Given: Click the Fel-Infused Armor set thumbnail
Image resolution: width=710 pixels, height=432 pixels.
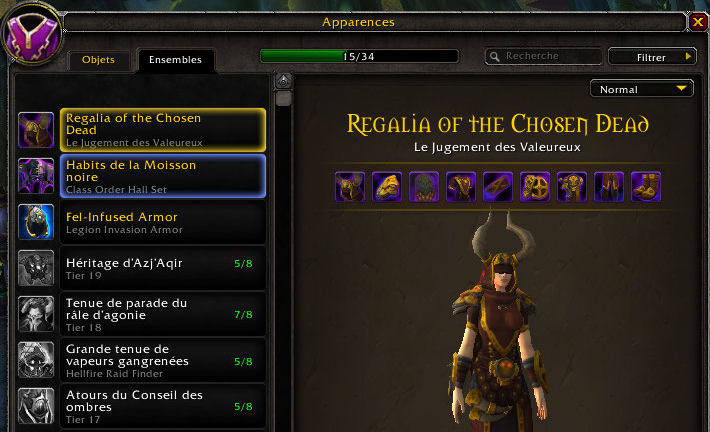Looking at the screenshot, I should point(36,221).
